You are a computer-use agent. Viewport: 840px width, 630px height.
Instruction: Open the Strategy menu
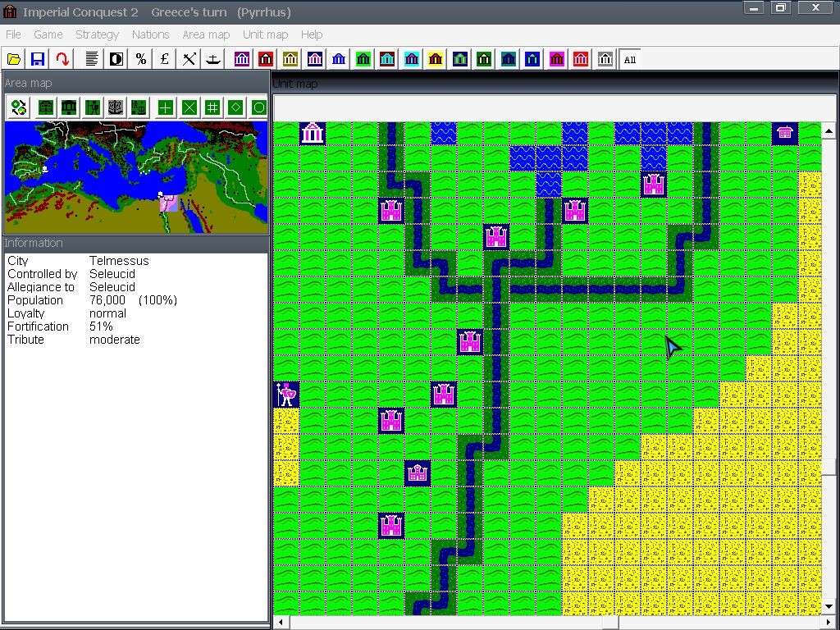(97, 34)
